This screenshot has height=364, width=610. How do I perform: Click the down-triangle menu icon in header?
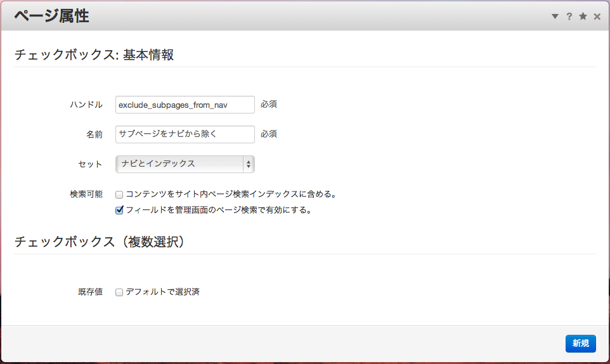[x=555, y=16]
